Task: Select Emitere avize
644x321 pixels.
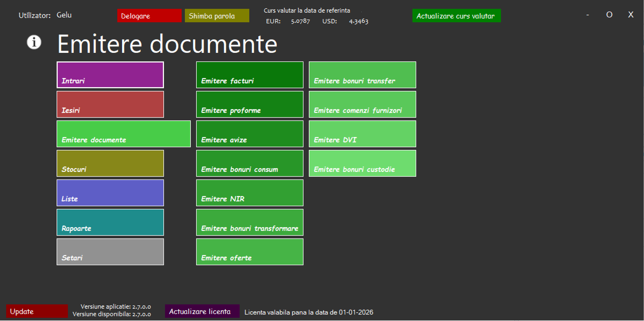Action: pos(249,134)
